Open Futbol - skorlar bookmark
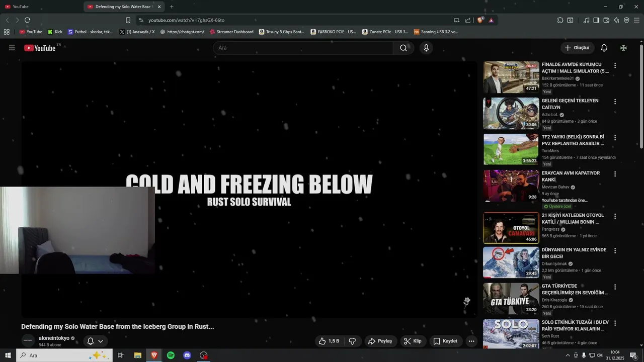The height and width of the screenshot is (362, 644). [91, 32]
